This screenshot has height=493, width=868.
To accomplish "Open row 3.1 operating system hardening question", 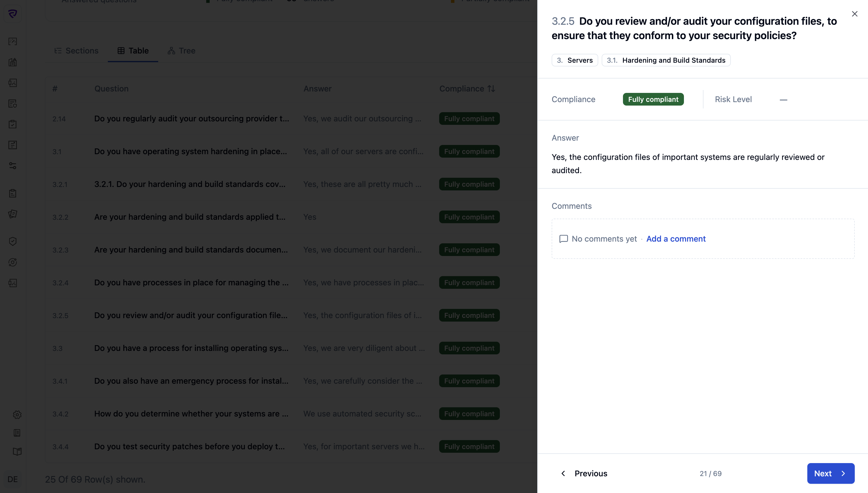I will pyautogui.click(x=190, y=152).
